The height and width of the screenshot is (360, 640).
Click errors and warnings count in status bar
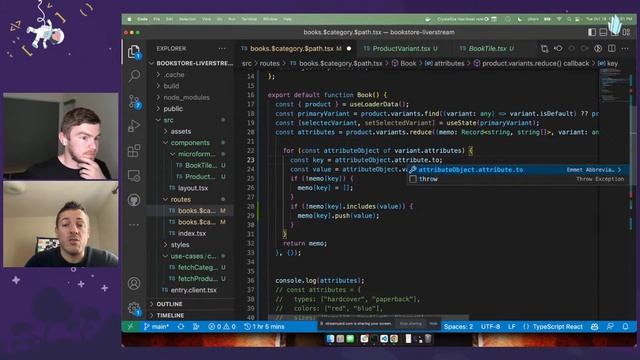click(222, 327)
